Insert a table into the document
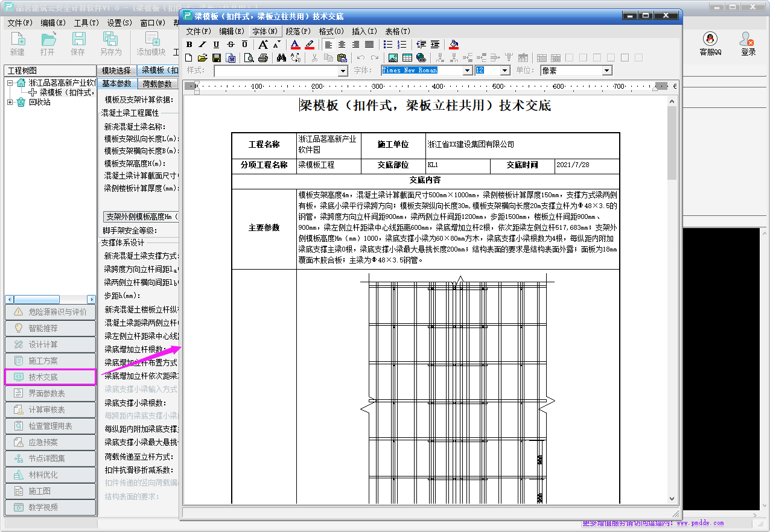Image resolution: width=770 pixels, height=532 pixels. point(407,58)
